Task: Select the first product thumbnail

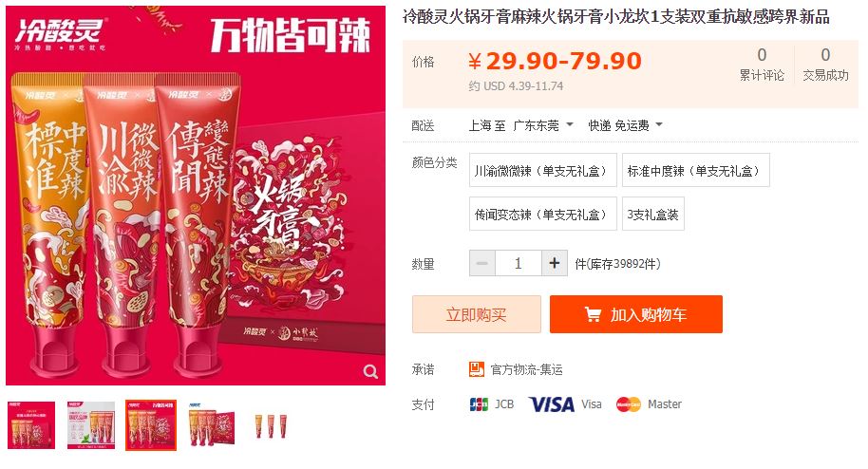Action: click(x=31, y=425)
